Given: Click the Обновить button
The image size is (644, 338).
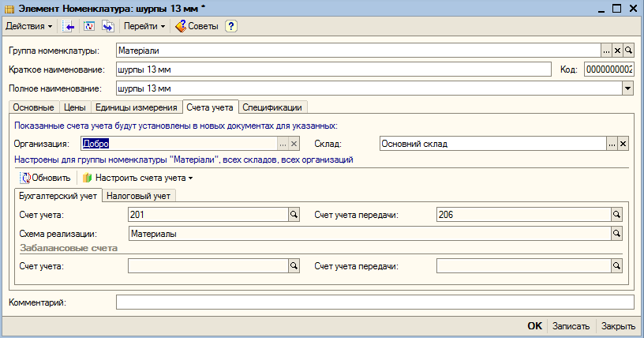Looking at the screenshot, I should [46, 178].
